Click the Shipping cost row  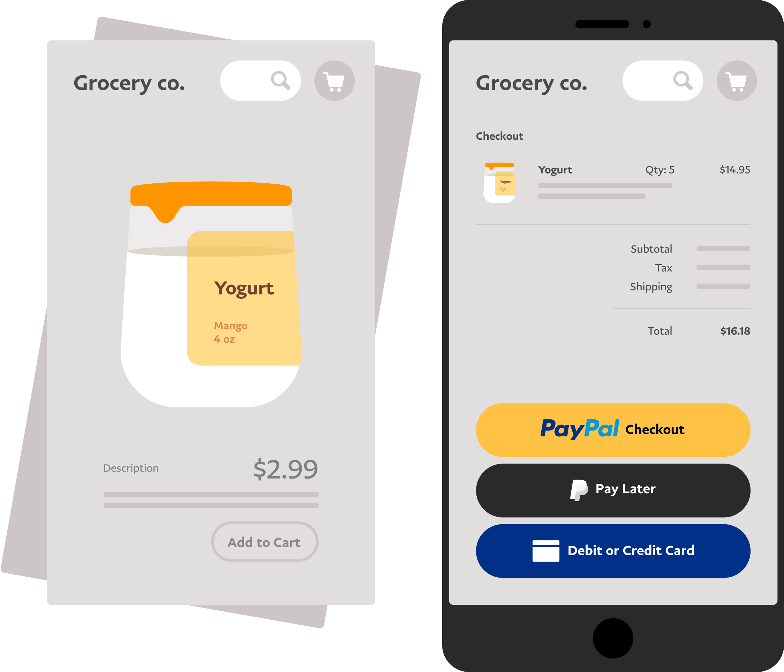667,287
